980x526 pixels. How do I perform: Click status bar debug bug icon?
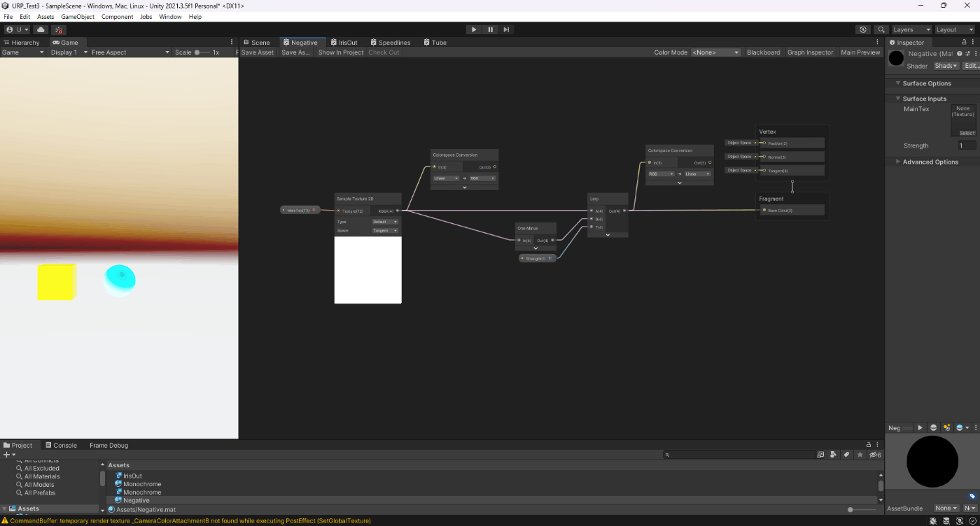pyautogui.click(x=934, y=521)
